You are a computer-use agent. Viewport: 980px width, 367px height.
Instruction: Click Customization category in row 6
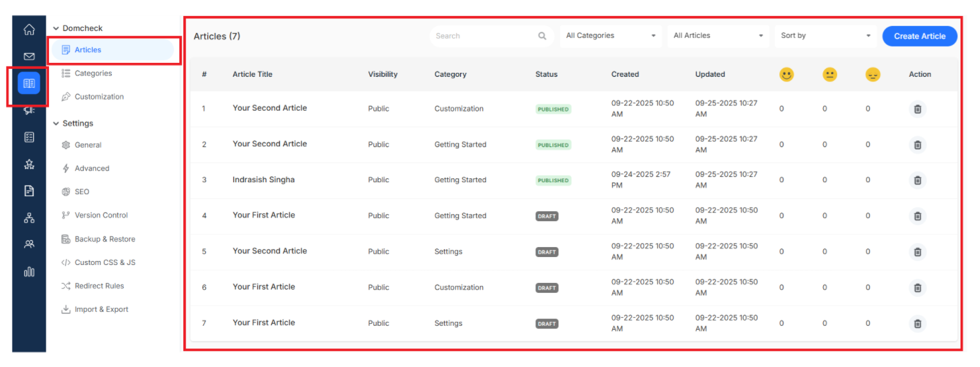point(459,288)
